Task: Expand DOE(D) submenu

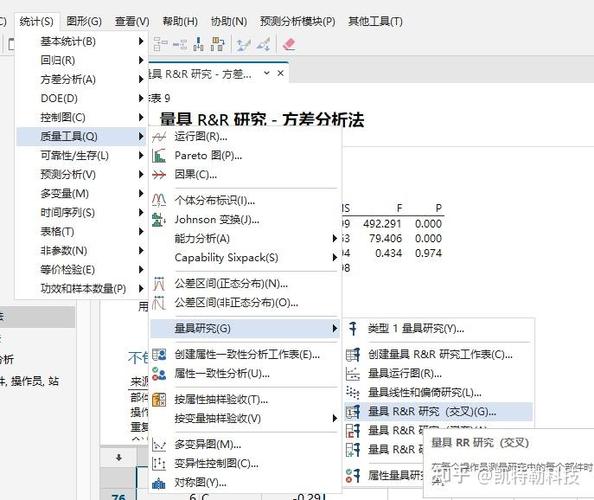Action: (81, 98)
